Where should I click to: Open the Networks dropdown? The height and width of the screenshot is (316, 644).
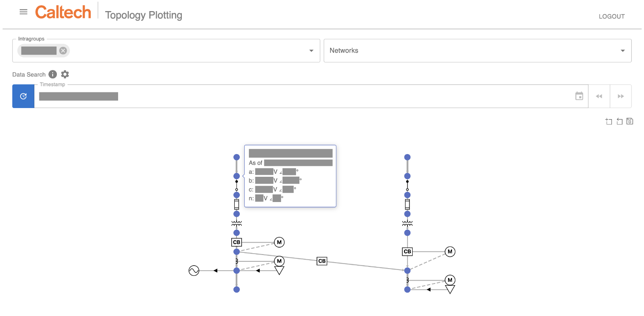[x=477, y=51]
